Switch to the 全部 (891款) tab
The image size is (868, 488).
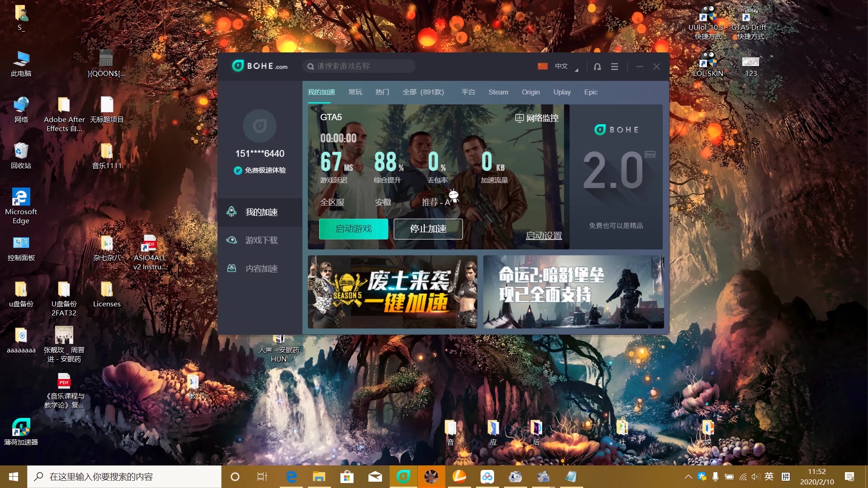point(423,92)
